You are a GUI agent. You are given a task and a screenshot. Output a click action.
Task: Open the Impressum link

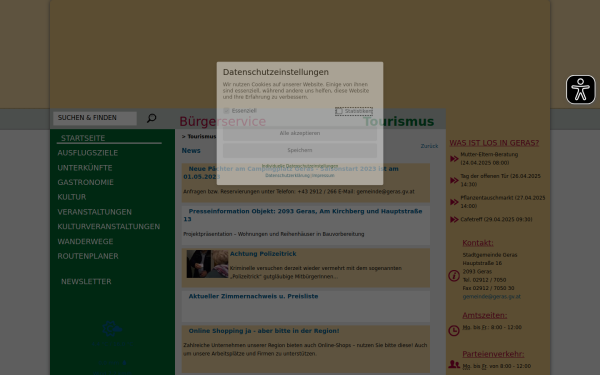pyautogui.click(x=323, y=175)
